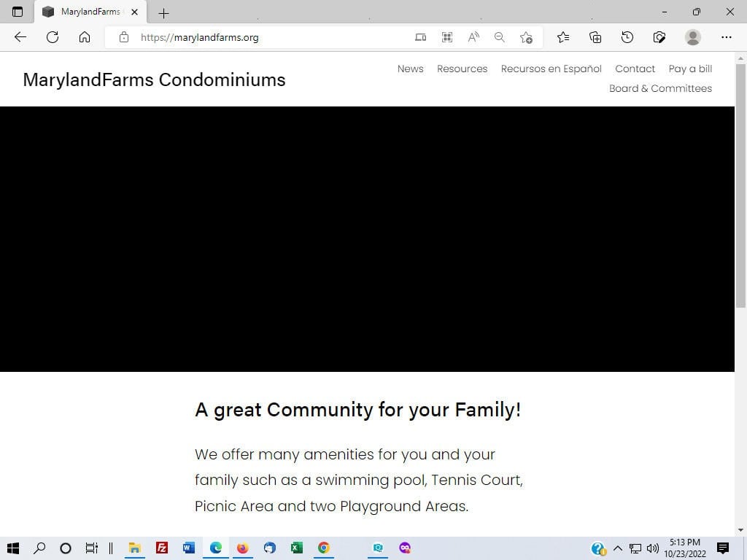Open the clock and calendar flyout

point(684,548)
